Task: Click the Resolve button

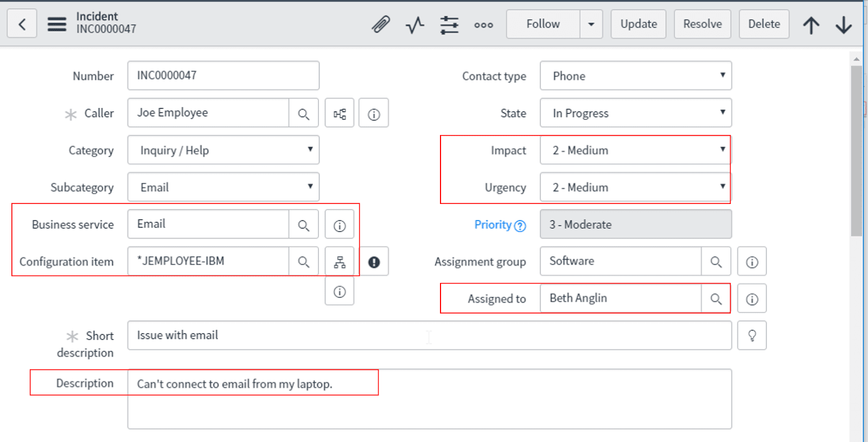Action: pos(703,24)
